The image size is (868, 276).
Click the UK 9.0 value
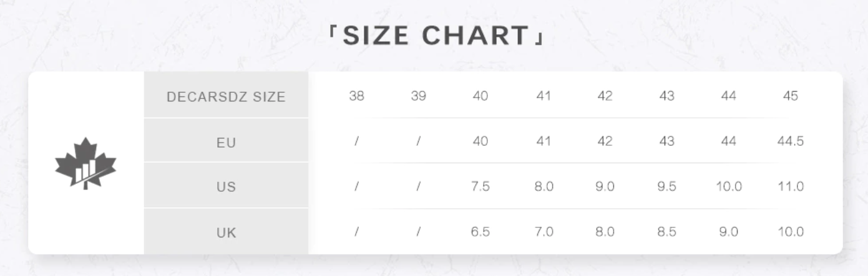tap(728, 232)
